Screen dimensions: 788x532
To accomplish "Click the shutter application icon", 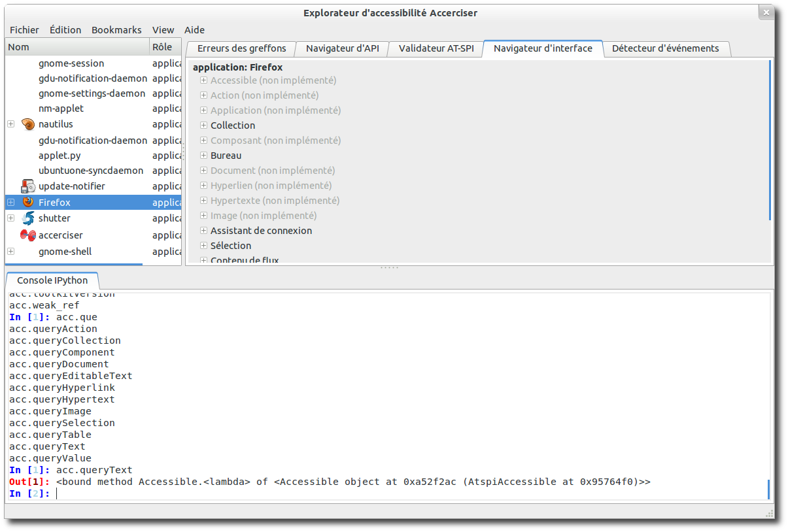I will 27,218.
